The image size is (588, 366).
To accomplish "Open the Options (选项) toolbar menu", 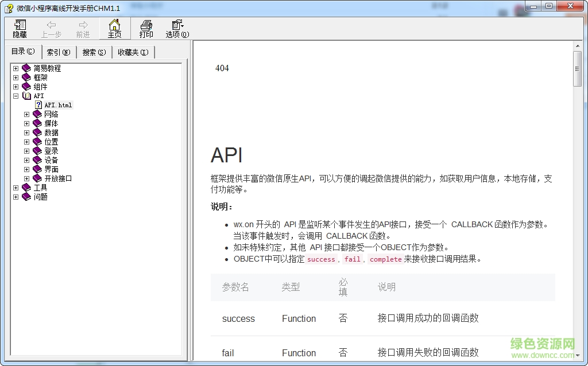I will point(177,25).
